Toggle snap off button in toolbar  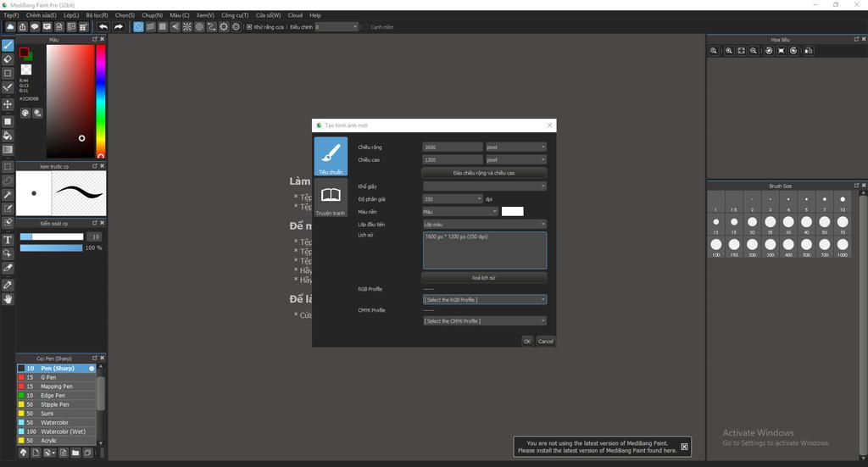pos(138,26)
